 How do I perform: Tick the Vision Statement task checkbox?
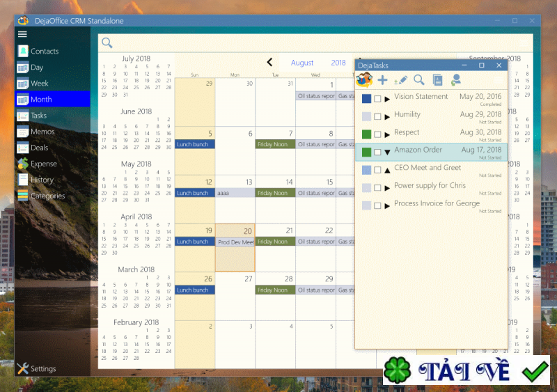pyautogui.click(x=377, y=99)
